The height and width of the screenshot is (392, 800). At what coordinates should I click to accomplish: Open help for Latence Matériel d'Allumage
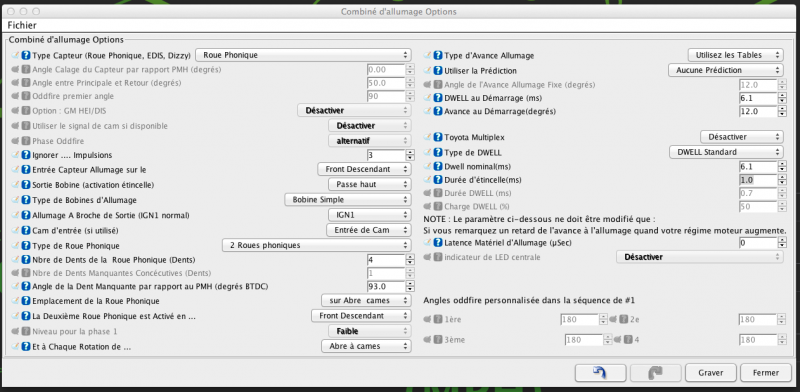438,243
